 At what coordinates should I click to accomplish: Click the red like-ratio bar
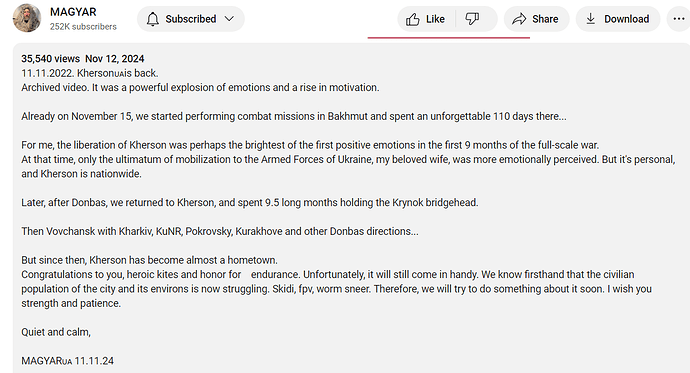click(x=449, y=38)
